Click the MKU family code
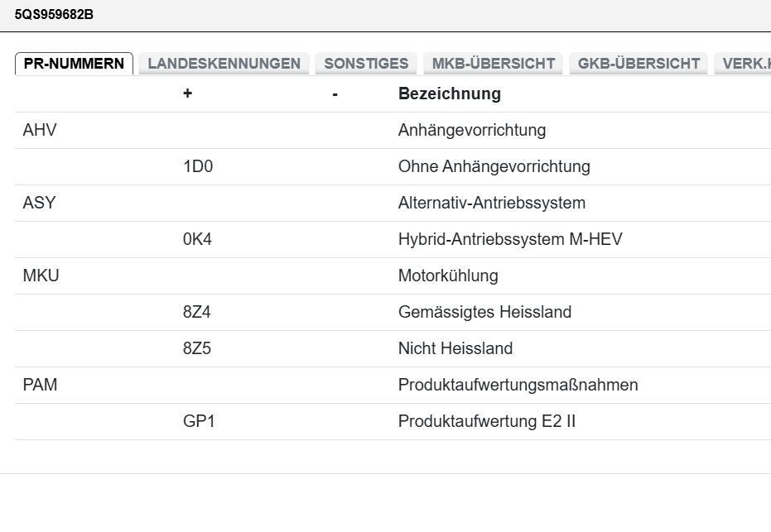Viewport: 771px width, 532px height. point(41,276)
